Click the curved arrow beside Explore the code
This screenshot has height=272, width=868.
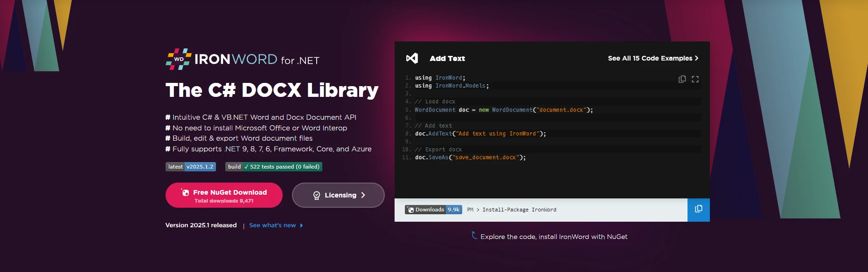click(x=474, y=236)
